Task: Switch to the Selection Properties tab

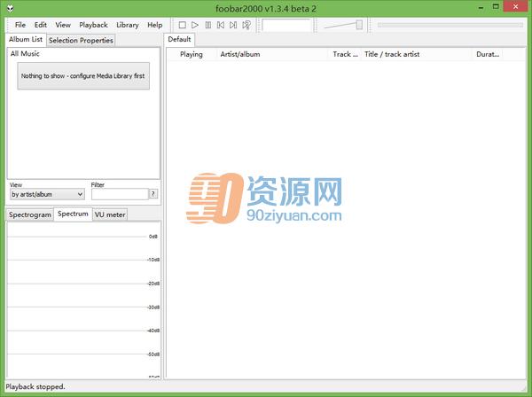Action: [81, 41]
